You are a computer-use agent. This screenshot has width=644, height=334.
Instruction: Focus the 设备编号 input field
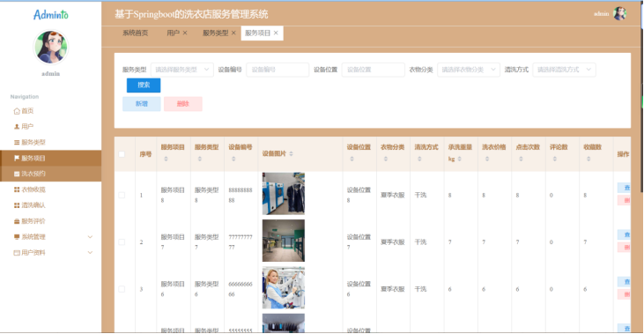pos(278,70)
